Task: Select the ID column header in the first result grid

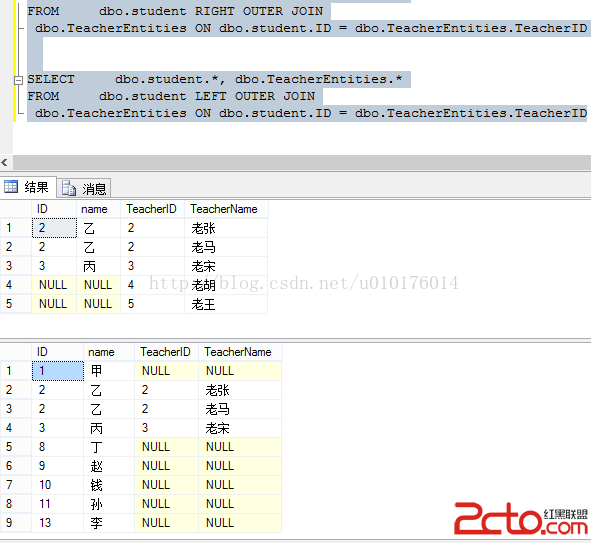Action: pyautogui.click(x=54, y=209)
